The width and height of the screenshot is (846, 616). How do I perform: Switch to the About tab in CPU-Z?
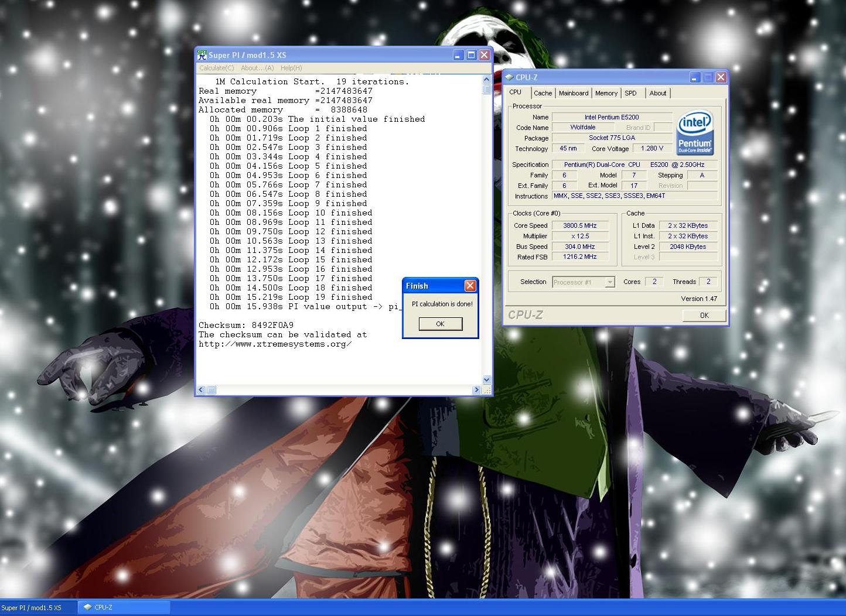pyautogui.click(x=658, y=93)
